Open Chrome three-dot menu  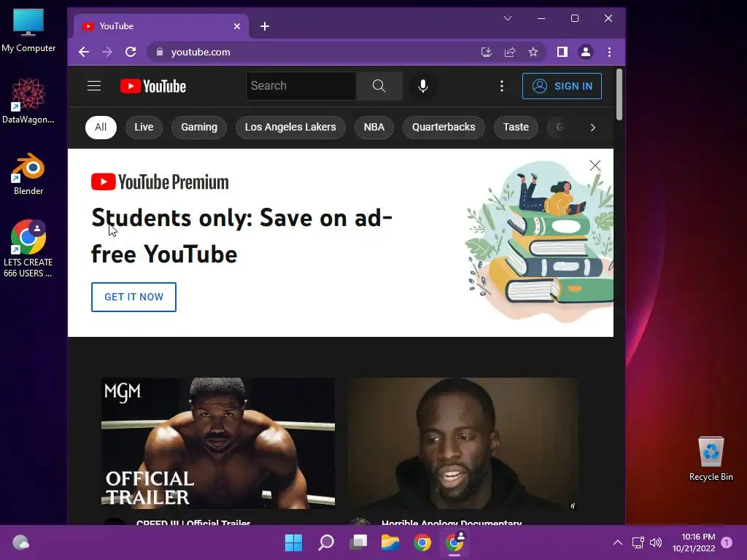609,52
